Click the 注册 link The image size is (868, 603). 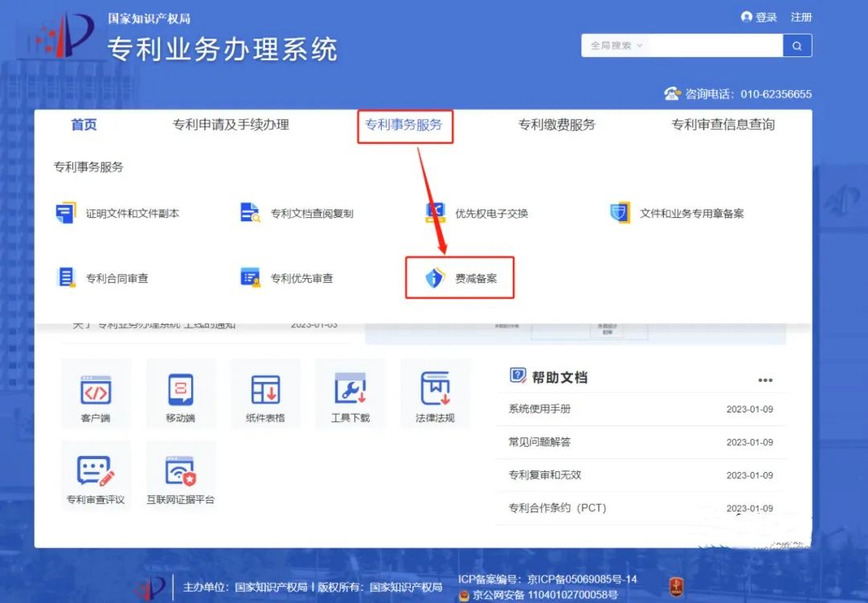tap(801, 16)
